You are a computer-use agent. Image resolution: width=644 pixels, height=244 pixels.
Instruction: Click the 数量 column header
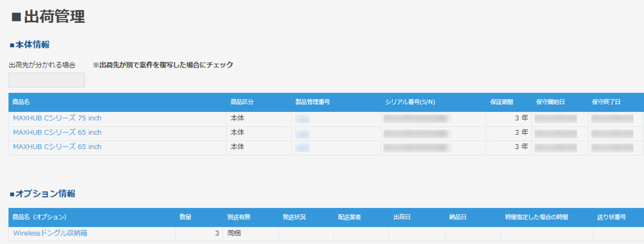point(185,217)
